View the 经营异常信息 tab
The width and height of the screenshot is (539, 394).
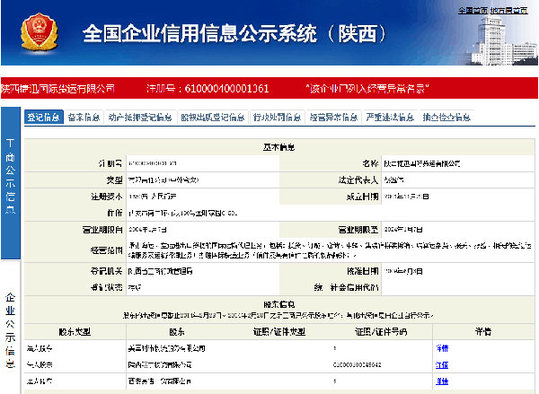pyautogui.click(x=333, y=117)
